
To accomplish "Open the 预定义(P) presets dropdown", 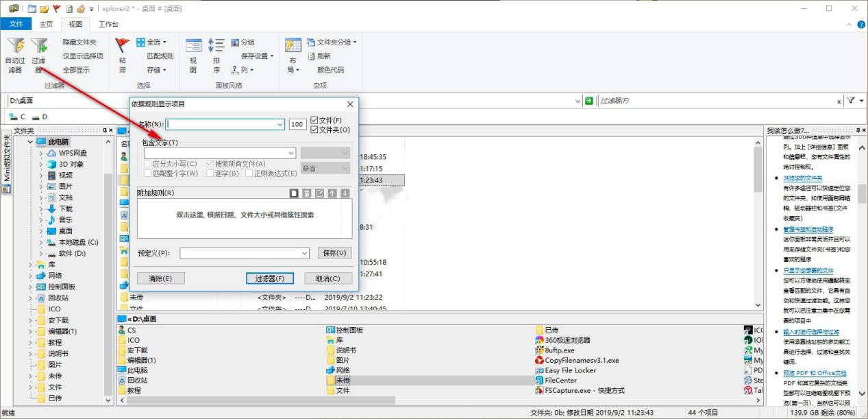I will click(x=303, y=253).
